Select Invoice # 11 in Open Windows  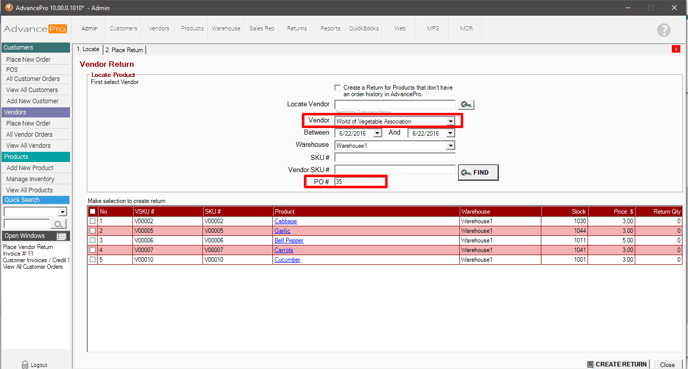click(x=18, y=254)
